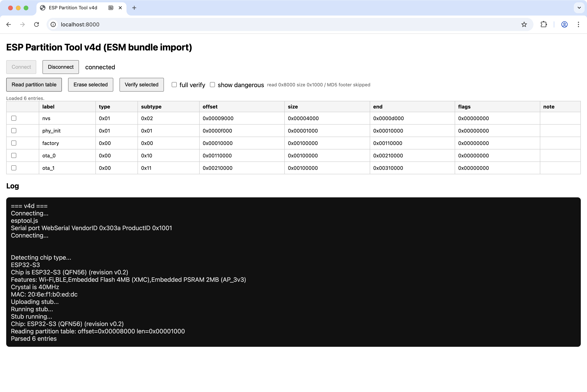Click the MAC address log line

(44, 295)
